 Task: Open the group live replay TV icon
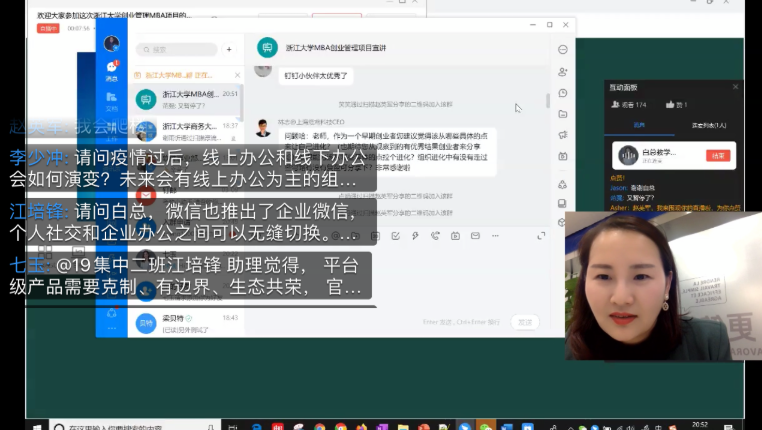point(563,156)
